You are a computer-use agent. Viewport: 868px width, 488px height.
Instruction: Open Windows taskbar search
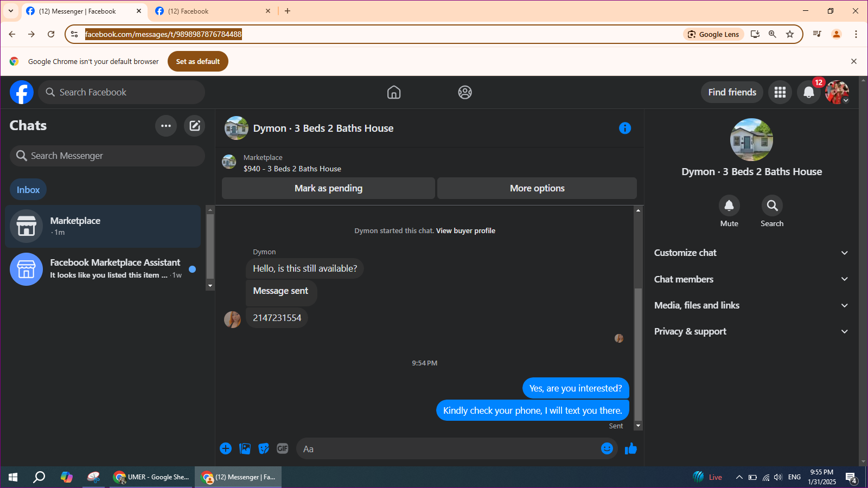pos(39,477)
